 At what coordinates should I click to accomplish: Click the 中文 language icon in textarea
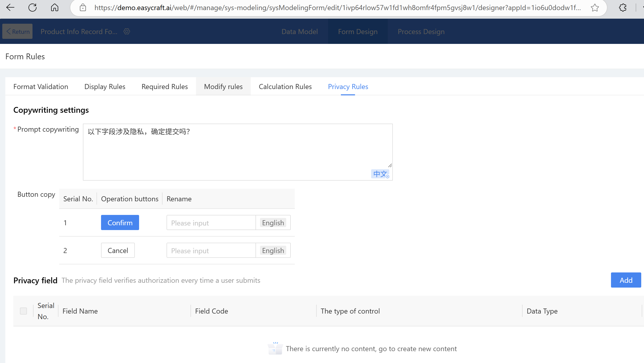(380, 174)
